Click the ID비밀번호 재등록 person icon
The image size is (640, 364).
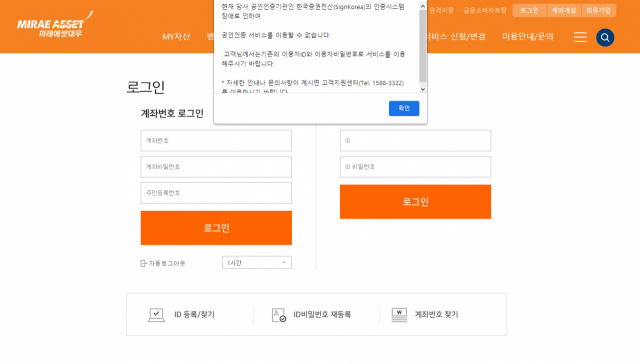click(279, 315)
